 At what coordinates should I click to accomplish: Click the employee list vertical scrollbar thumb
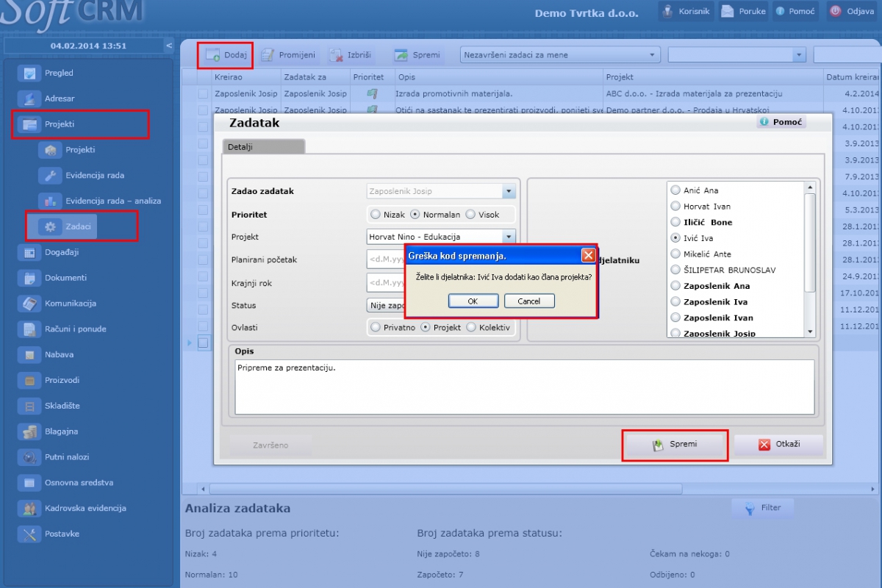pos(810,243)
